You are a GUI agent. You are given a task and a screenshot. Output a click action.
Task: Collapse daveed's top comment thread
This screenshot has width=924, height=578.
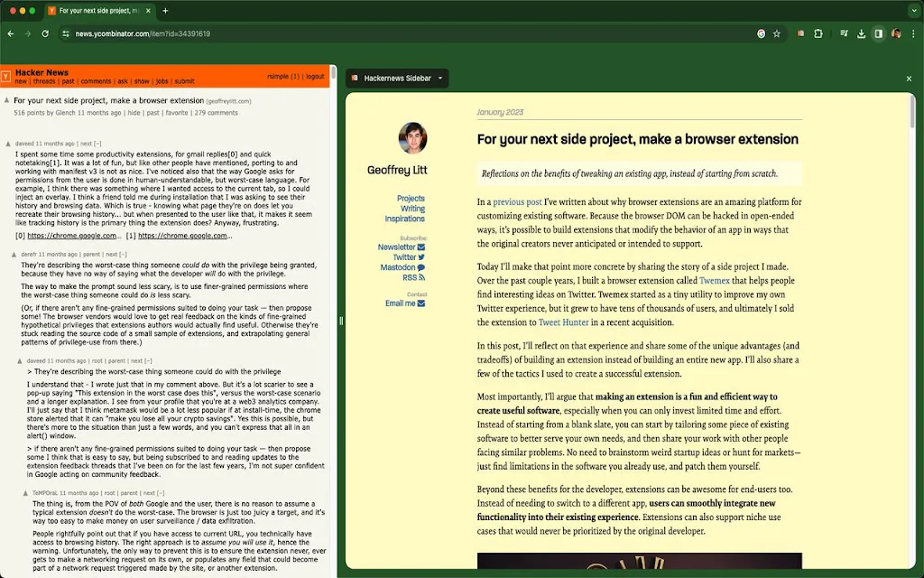97,144
